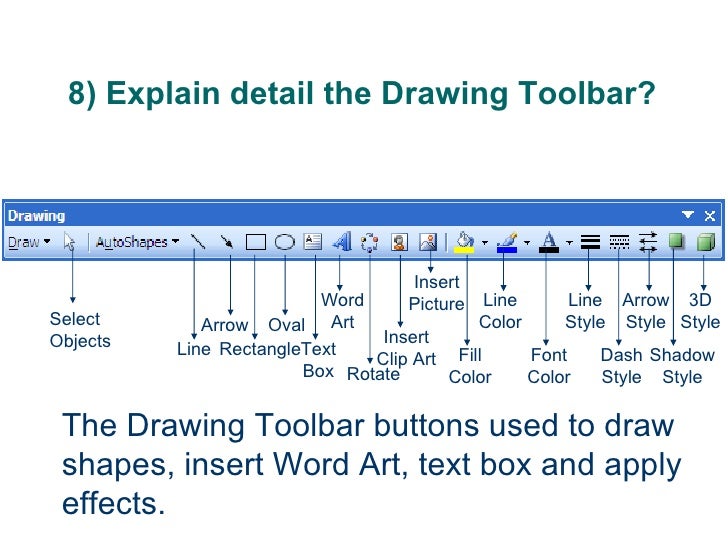Select the Rectangle tool
This screenshot has height=546, width=728.
(x=255, y=242)
